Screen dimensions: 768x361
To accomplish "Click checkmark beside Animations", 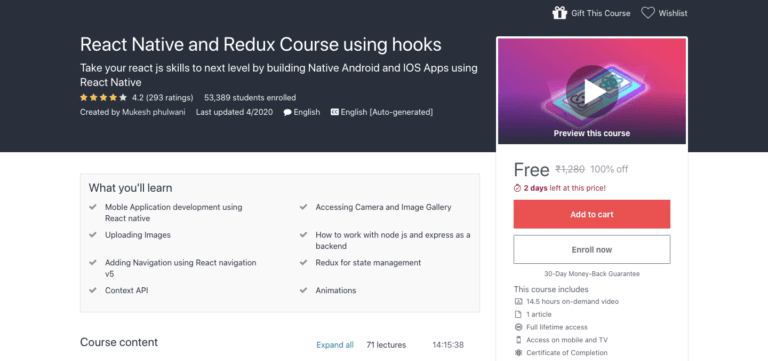I will click(303, 290).
